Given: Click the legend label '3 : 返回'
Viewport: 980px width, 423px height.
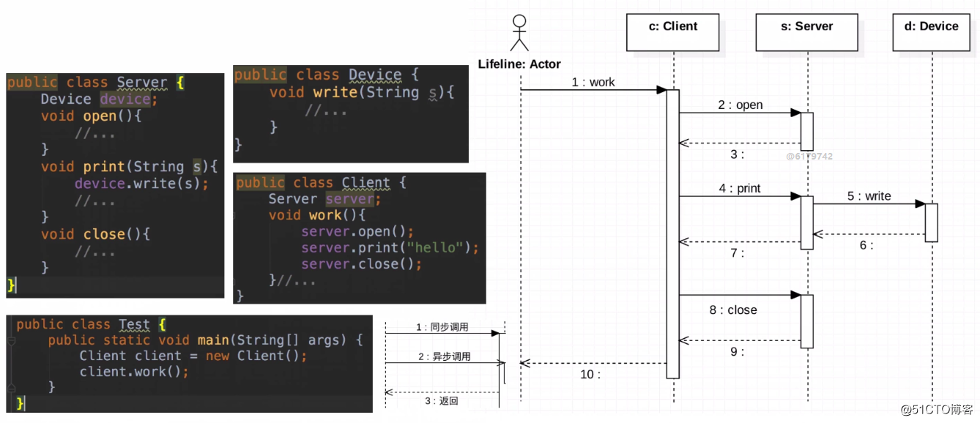Looking at the screenshot, I should [x=442, y=401].
